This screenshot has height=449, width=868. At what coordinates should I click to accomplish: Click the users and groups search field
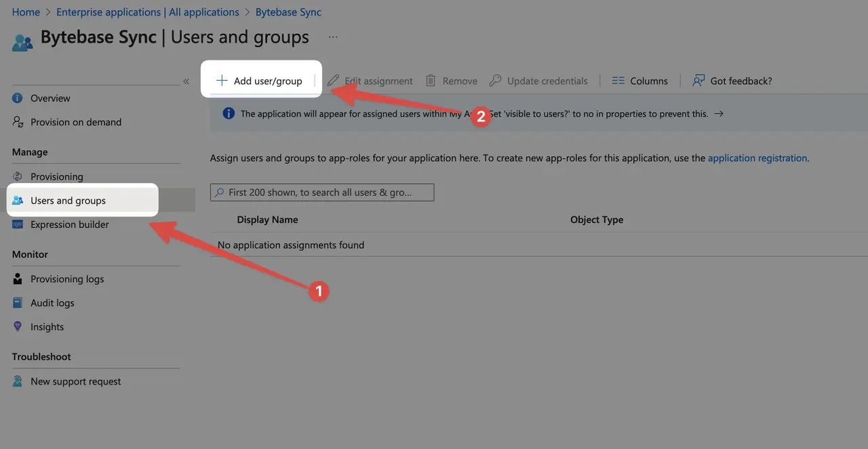[321, 192]
